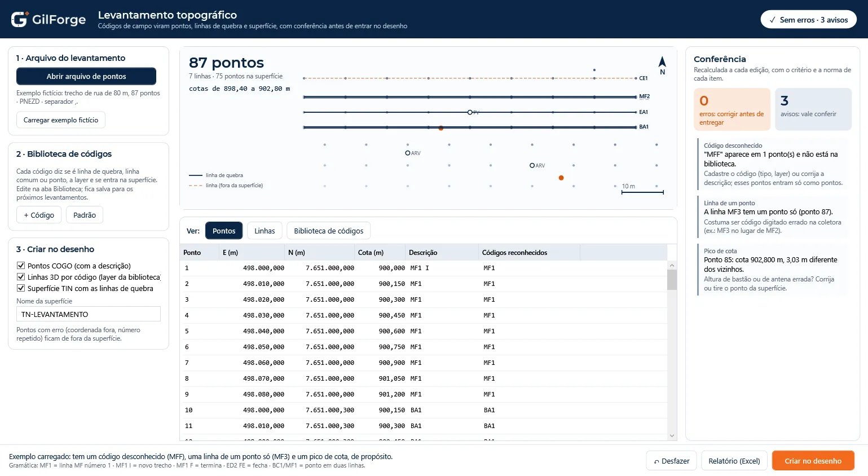The width and height of the screenshot is (868, 476).
Task: Click E value 498.080,000 in row 9
Action: pos(263,394)
